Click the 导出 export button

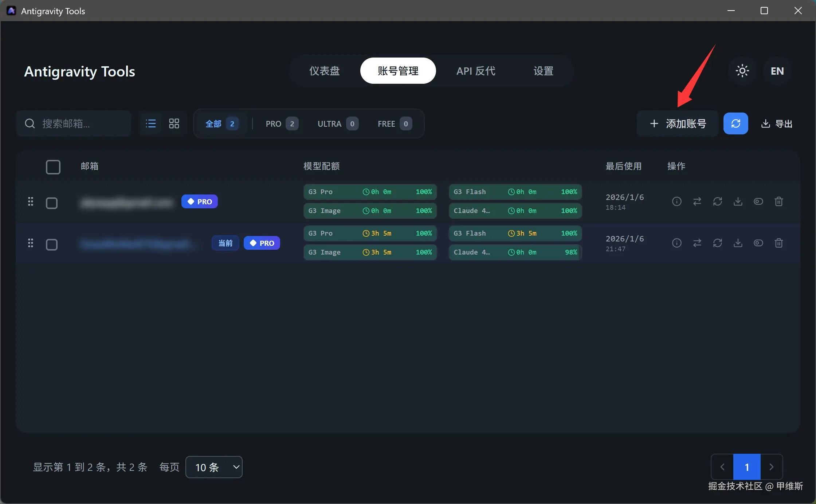pos(777,124)
